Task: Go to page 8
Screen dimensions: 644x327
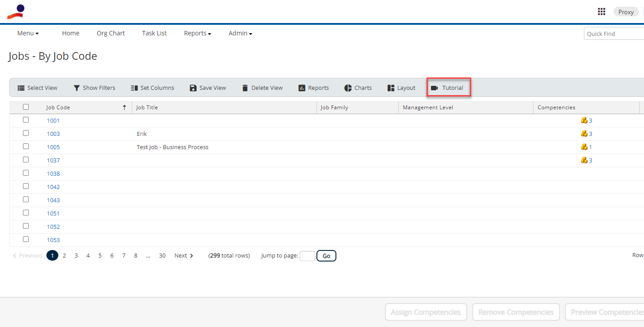Action: point(136,256)
